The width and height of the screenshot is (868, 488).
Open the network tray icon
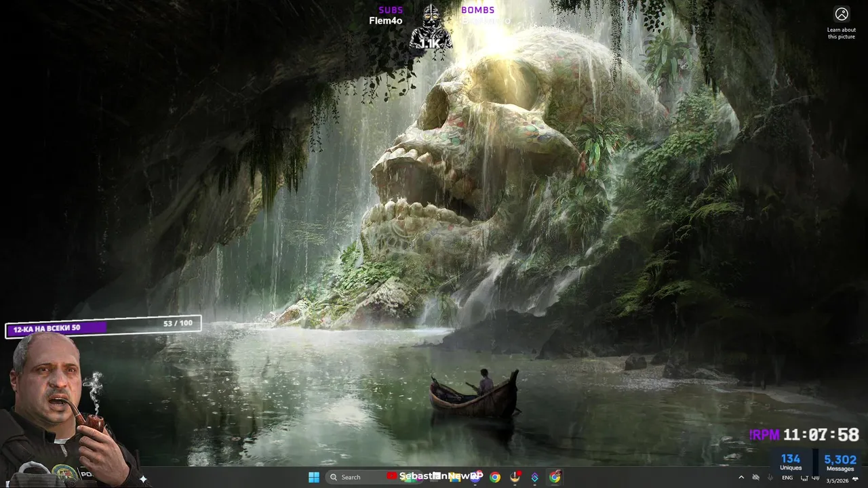[804, 479]
